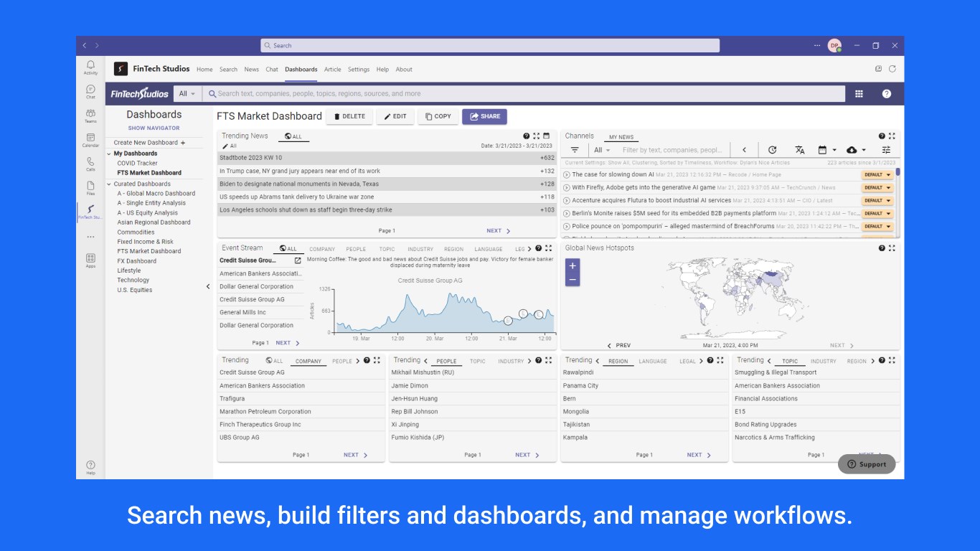The height and width of the screenshot is (551, 980).
Task: Go to previous time on hotspots map
Action: tap(619, 345)
